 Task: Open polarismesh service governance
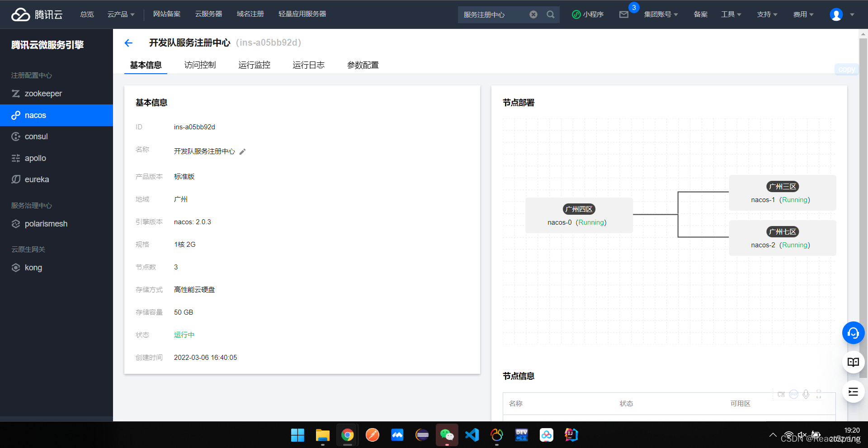click(x=45, y=223)
